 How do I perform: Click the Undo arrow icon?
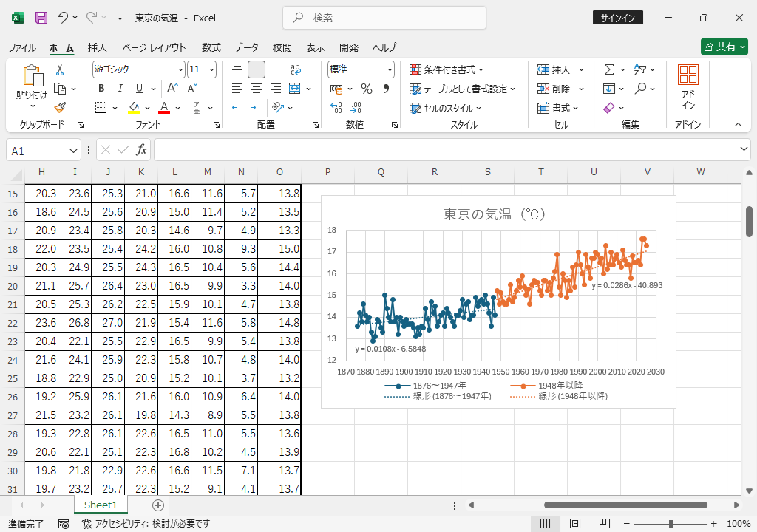coord(62,18)
